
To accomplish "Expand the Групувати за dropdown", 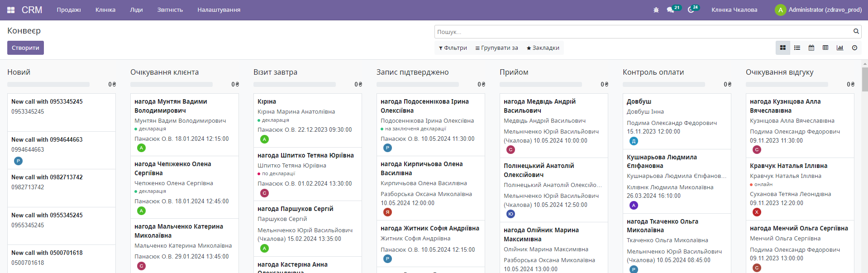I will click(497, 48).
